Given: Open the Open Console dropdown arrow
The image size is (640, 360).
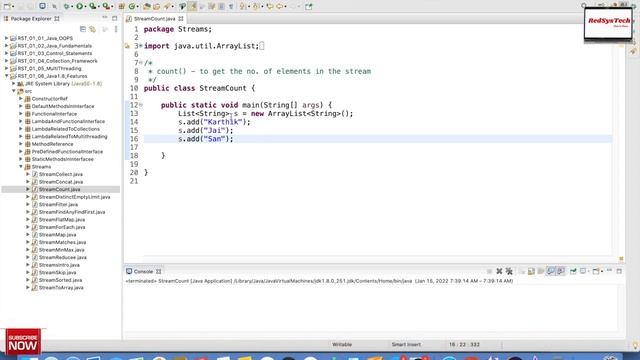Looking at the screenshot, I should click(602, 271).
